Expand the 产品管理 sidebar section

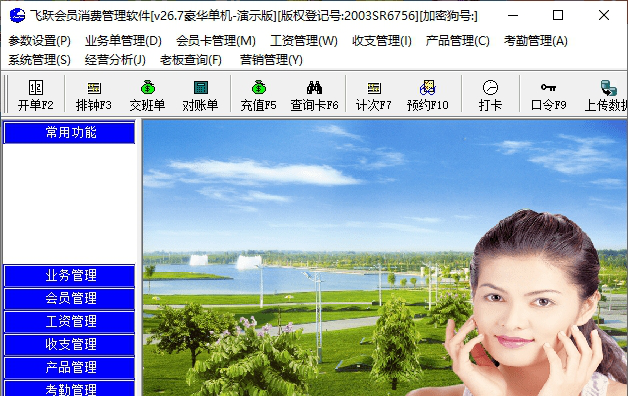coord(69,368)
